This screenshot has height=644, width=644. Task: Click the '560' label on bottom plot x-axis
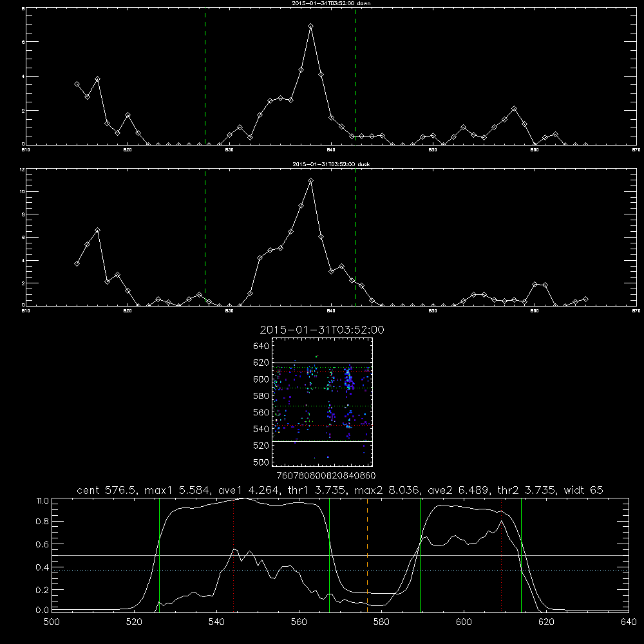coord(299,622)
